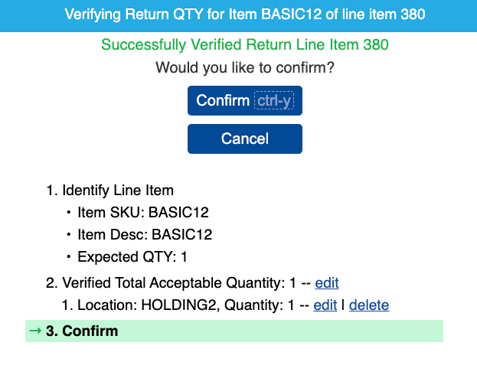Click the Expected QTY: 1 line

point(132,257)
